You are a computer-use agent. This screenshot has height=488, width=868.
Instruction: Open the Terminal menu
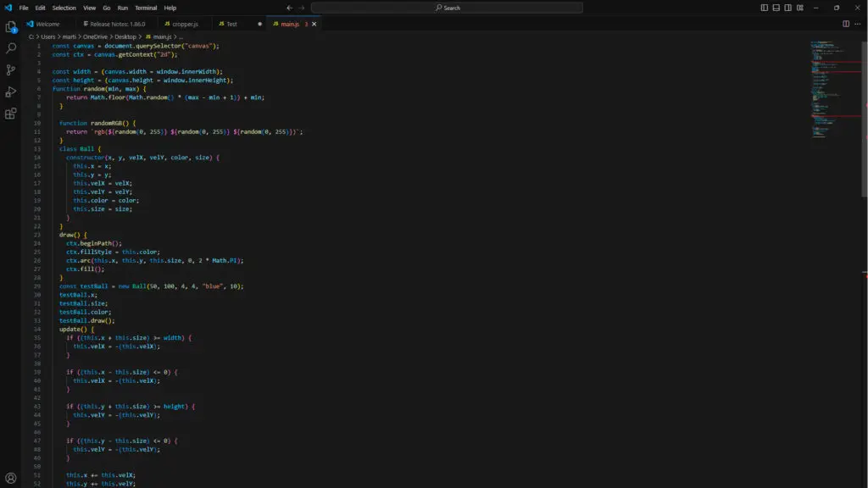click(146, 8)
